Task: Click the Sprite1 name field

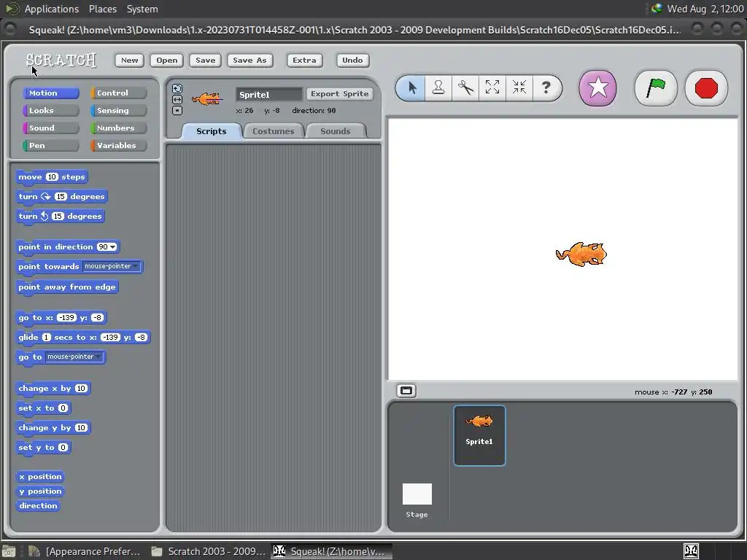Action: point(269,94)
